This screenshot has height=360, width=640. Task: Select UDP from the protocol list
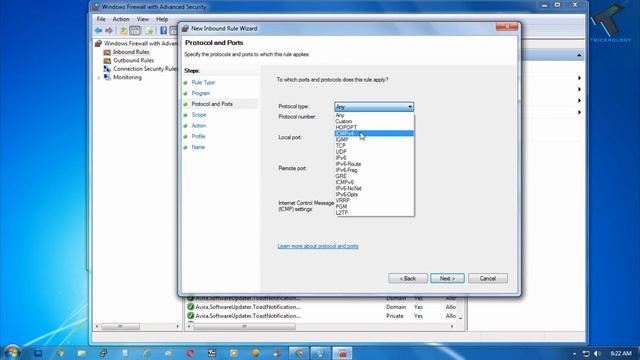pos(374,152)
